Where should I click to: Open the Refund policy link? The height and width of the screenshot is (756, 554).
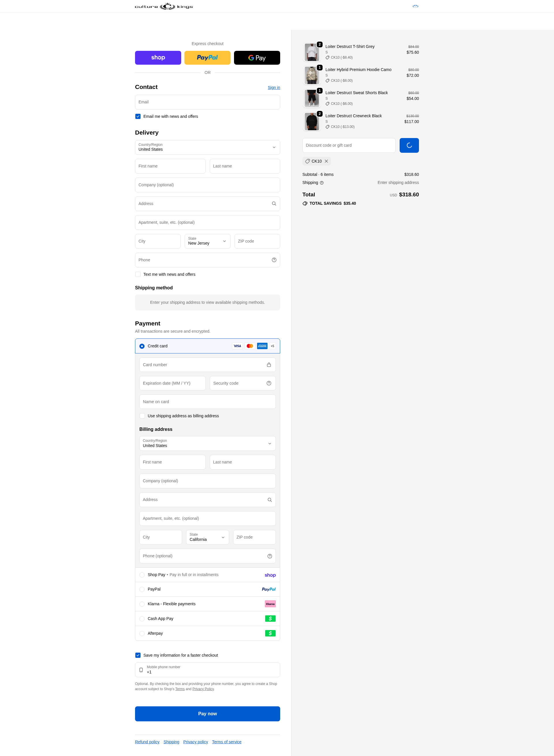pyautogui.click(x=147, y=742)
